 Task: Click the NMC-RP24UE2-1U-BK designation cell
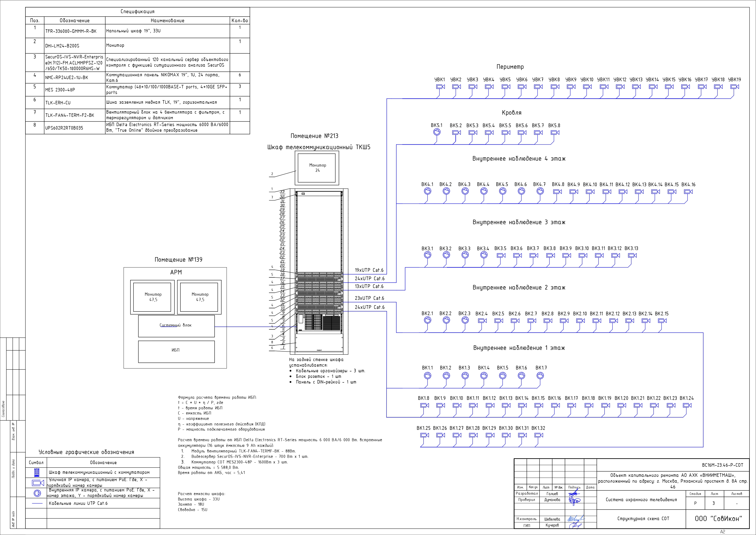(74, 78)
